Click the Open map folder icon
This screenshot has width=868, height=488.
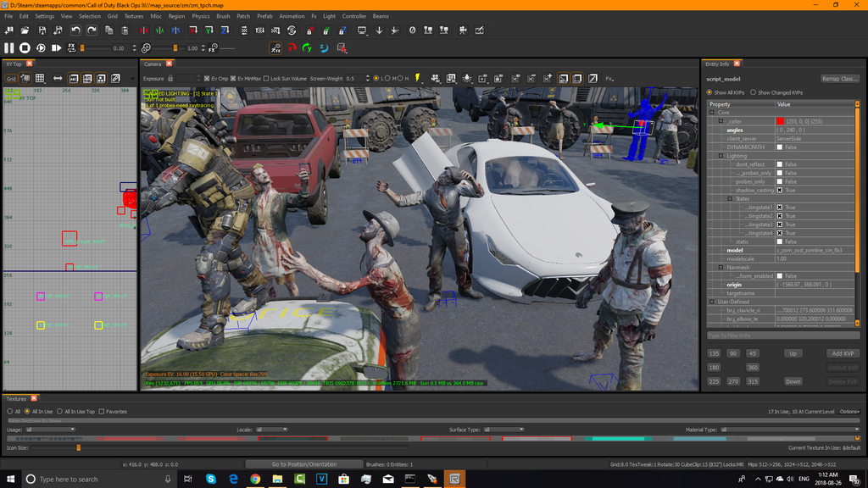coord(25,30)
